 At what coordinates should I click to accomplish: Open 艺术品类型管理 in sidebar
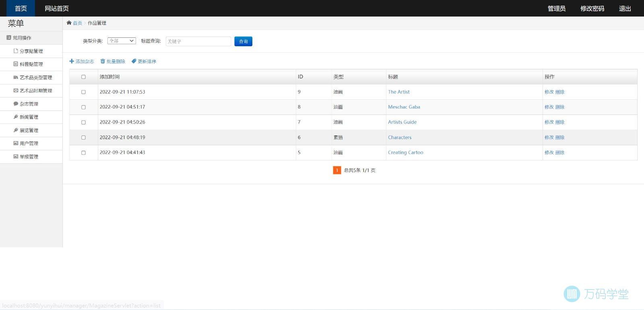pos(31,77)
